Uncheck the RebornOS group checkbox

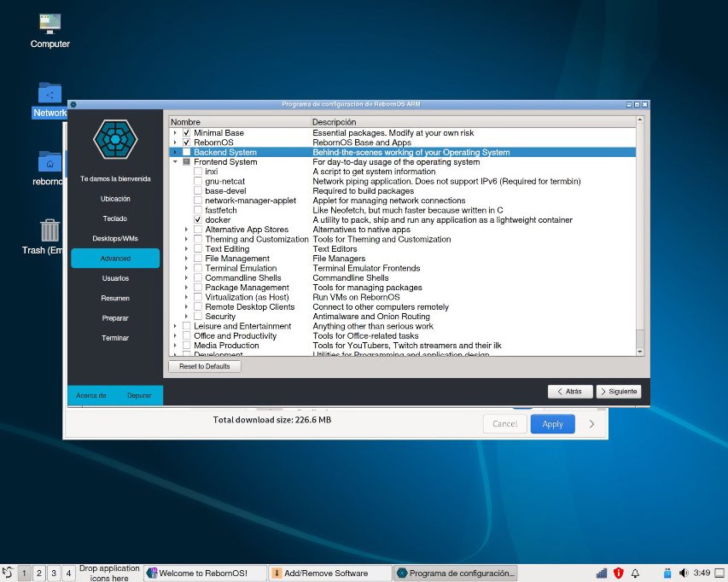[x=186, y=143]
